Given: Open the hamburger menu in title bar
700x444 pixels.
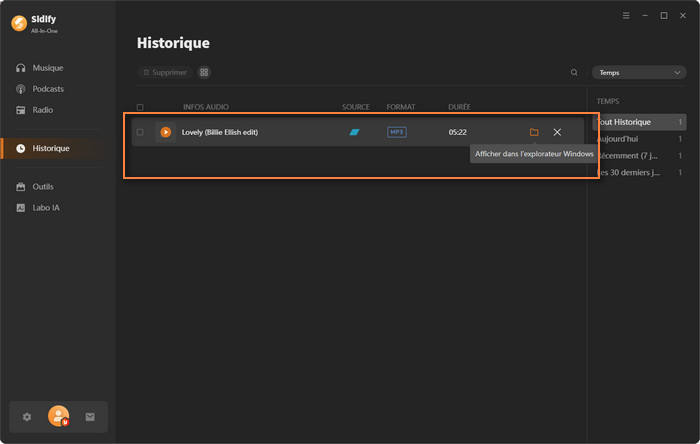Looking at the screenshot, I should (x=627, y=16).
